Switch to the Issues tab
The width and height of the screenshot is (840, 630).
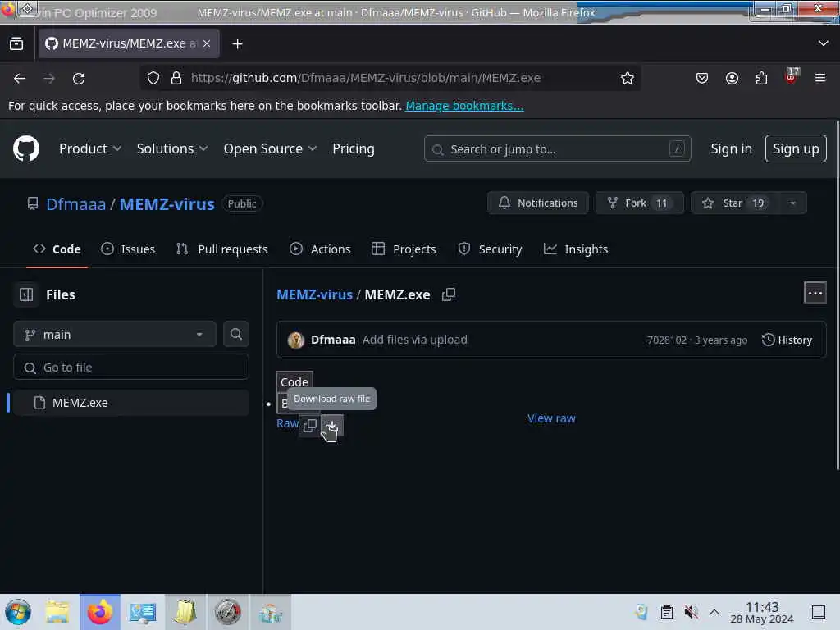tap(129, 249)
